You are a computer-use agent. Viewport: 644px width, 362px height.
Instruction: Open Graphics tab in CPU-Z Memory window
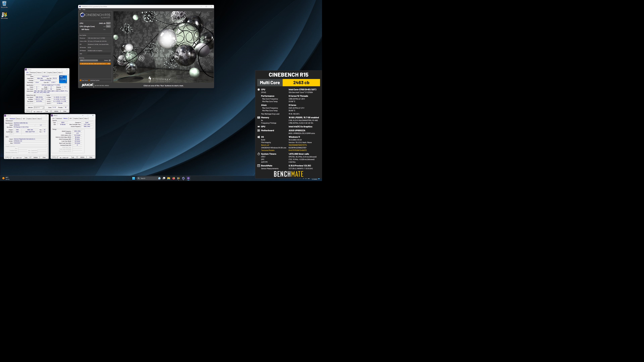(x=76, y=119)
